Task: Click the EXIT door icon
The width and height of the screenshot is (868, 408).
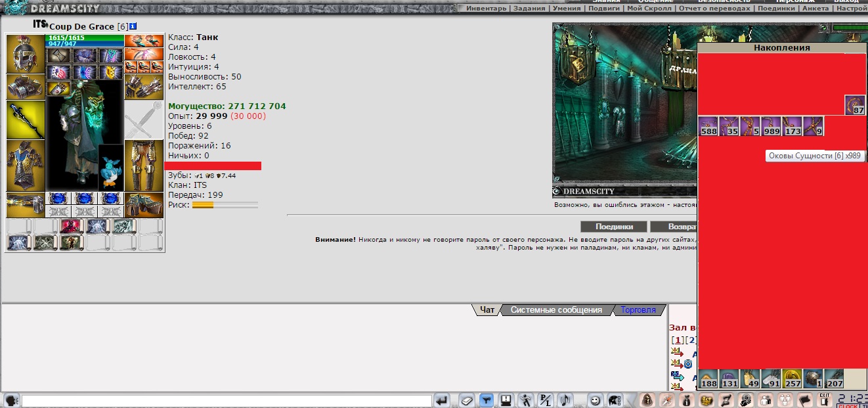Action: [x=825, y=399]
